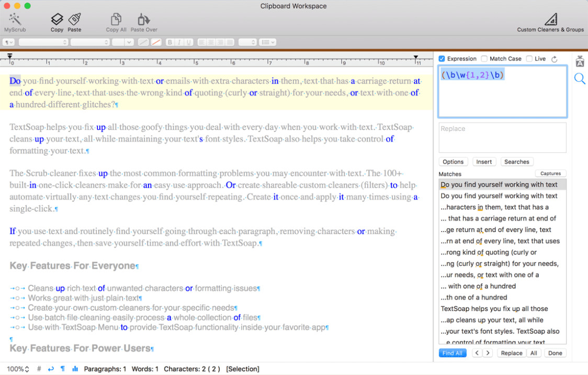588x375 pixels.
Task: Click the Copy All toolbar icon
Action: tap(116, 22)
